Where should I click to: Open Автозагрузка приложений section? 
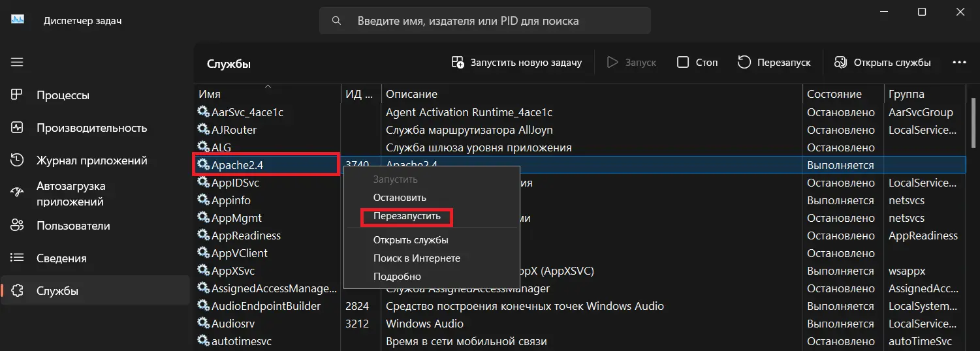71,194
